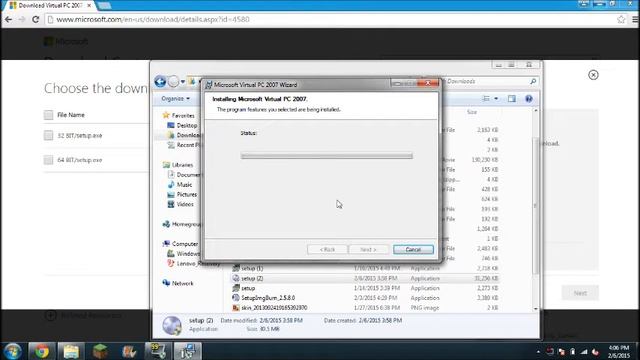
Task: Show hidden system tray icons arrow
Action: click(538, 352)
